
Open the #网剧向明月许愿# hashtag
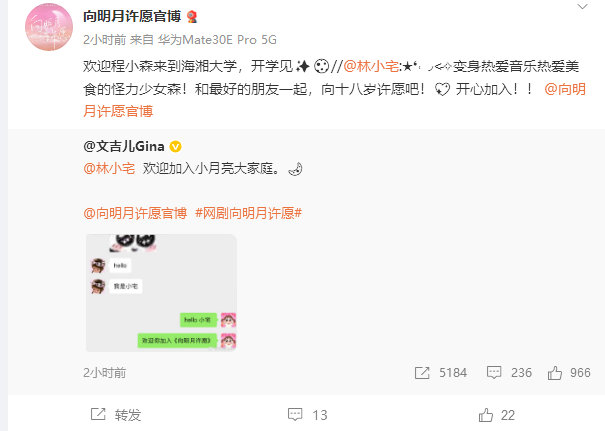(x=248, y=213)
